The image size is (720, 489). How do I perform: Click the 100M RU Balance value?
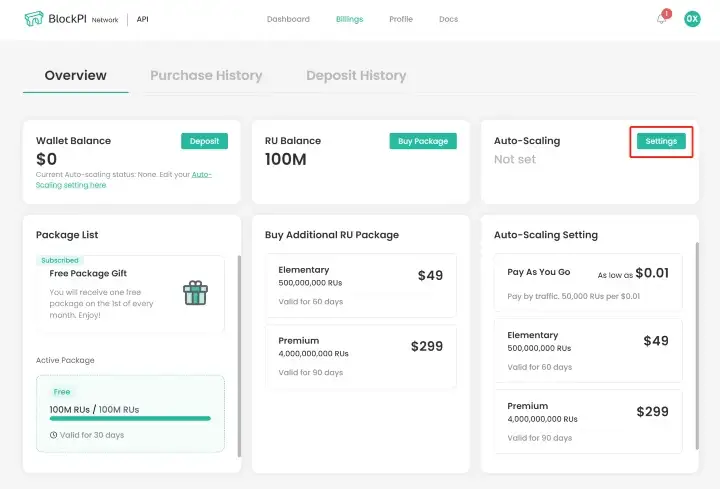[285, 159]
